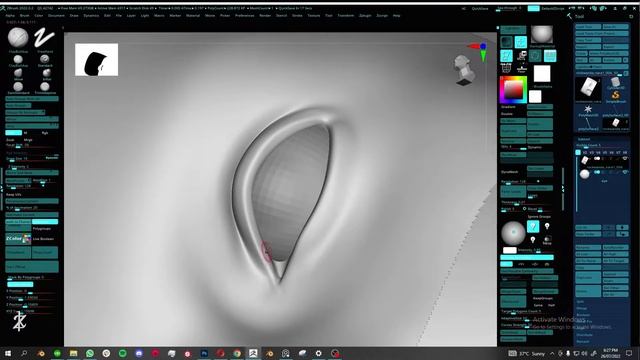The height and width of the screenshot is (360, 640).
Task: Click the white secondary color swatch
Action: tap(535, 96)
